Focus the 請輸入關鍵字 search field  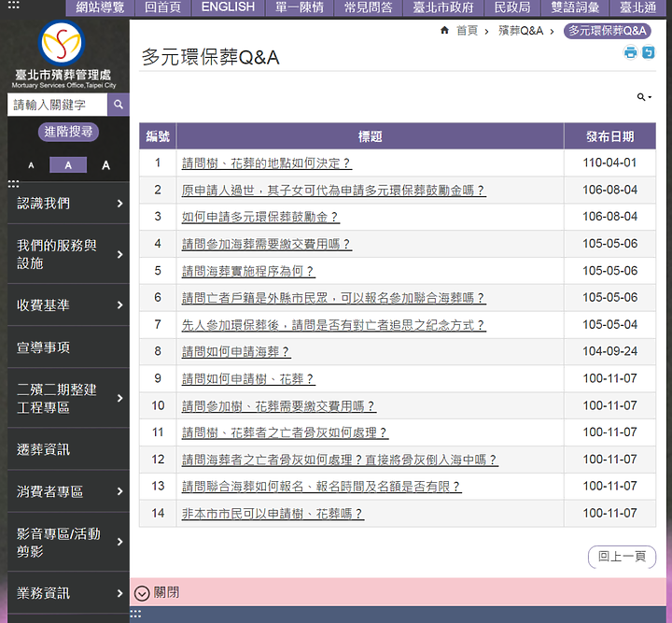(x=57, y=105)
